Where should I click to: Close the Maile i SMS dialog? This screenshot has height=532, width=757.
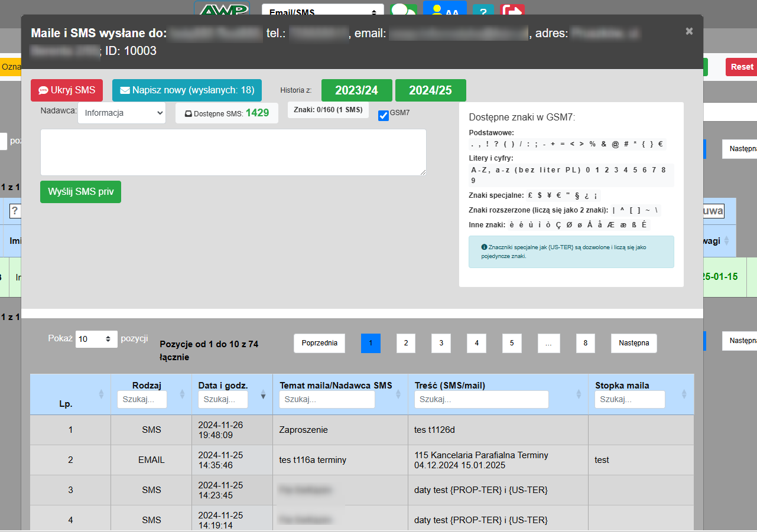(689, 31)
